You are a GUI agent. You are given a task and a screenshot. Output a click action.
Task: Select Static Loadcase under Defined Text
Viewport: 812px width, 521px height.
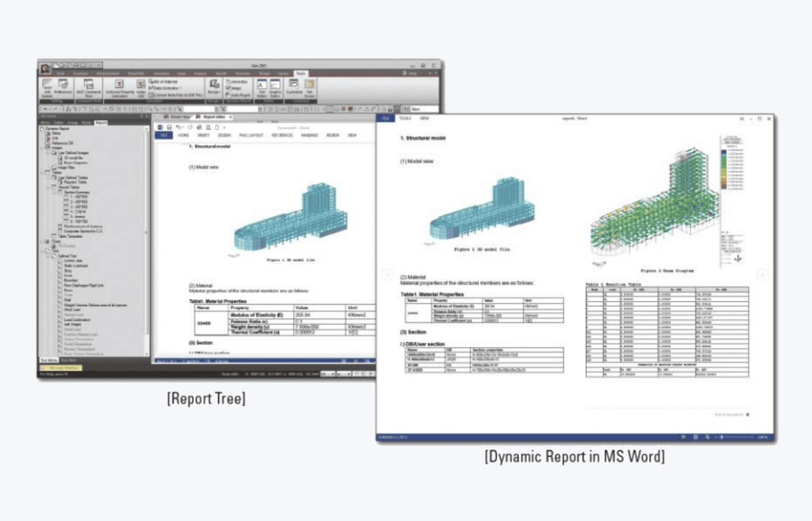76,265
